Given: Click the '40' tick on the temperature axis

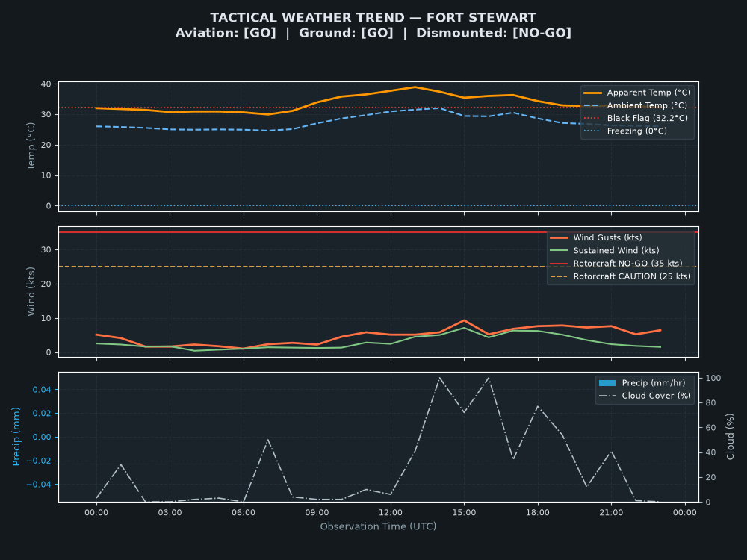Looking at the screenshot, I should click(x=46, y=84).
